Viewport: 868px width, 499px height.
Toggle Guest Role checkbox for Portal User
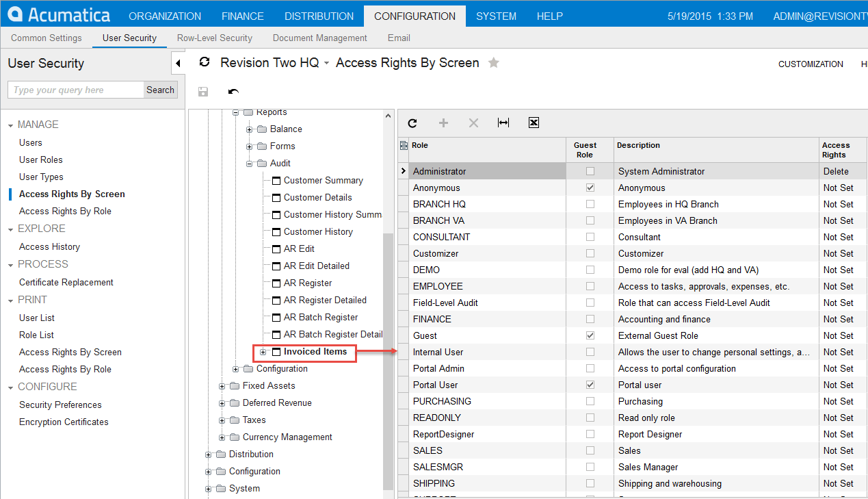[x=590, y=385]
